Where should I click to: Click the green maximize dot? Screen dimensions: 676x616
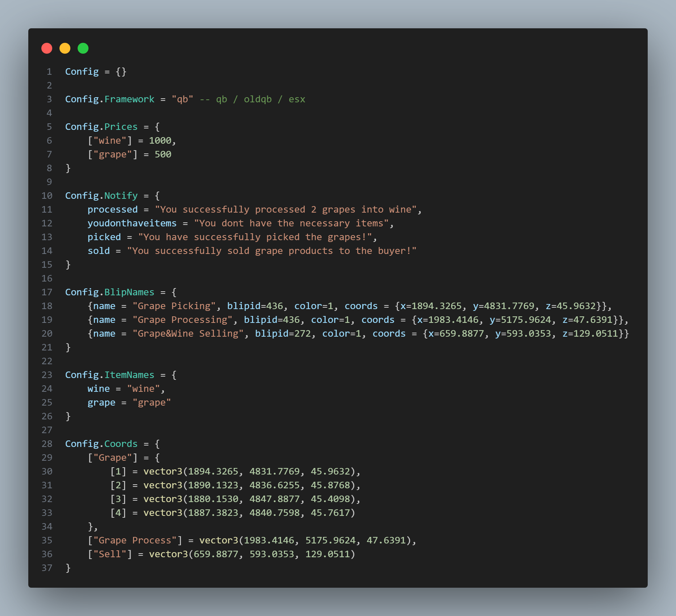tap(83, 48)
